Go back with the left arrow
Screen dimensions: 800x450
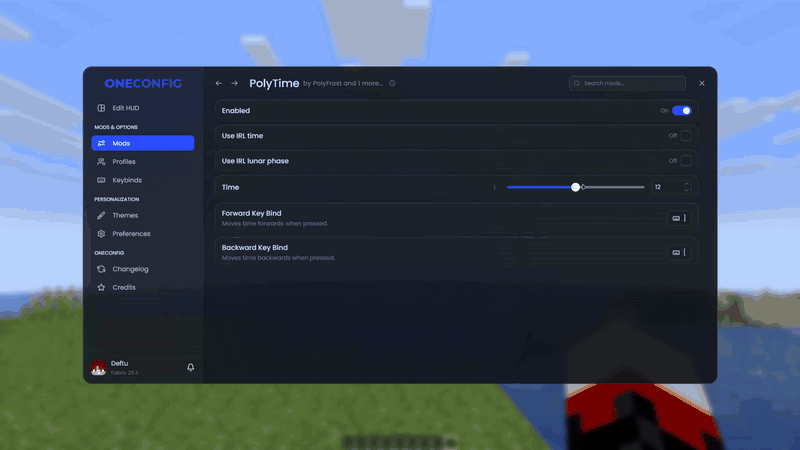coord(218,83)
